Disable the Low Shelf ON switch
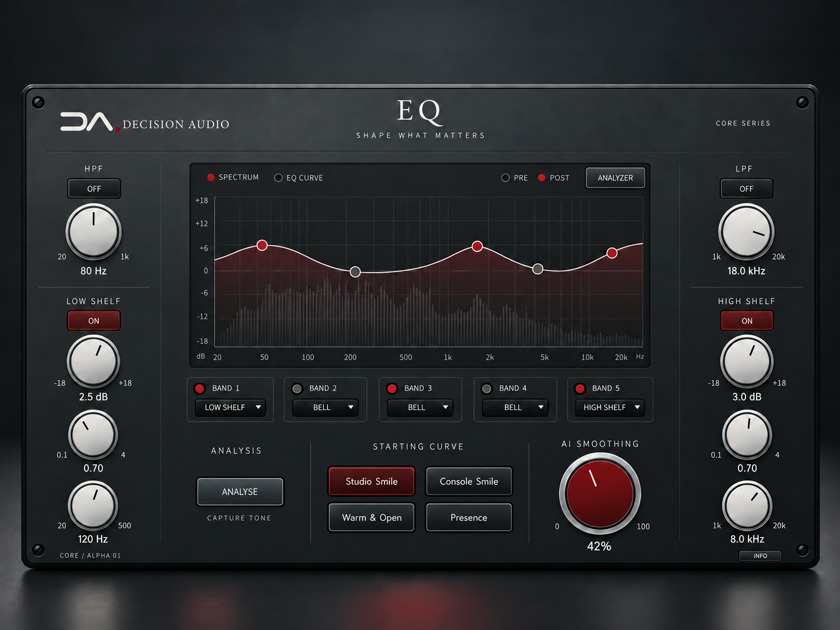The height and width of the screenshot is (630, 840). pyautogui.click(x=94, y=321)
